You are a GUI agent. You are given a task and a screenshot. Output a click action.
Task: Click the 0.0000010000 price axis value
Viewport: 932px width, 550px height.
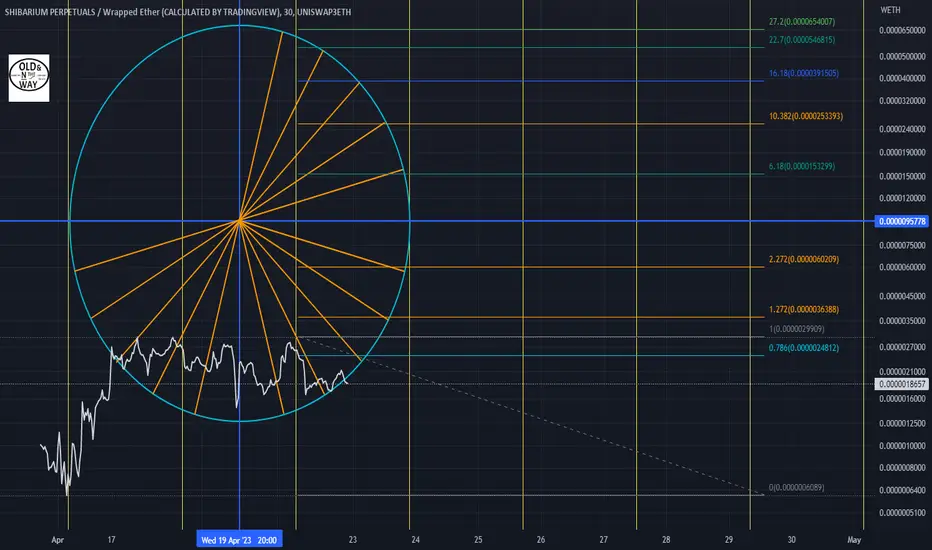pyautogui.click(x=902, y=446)
